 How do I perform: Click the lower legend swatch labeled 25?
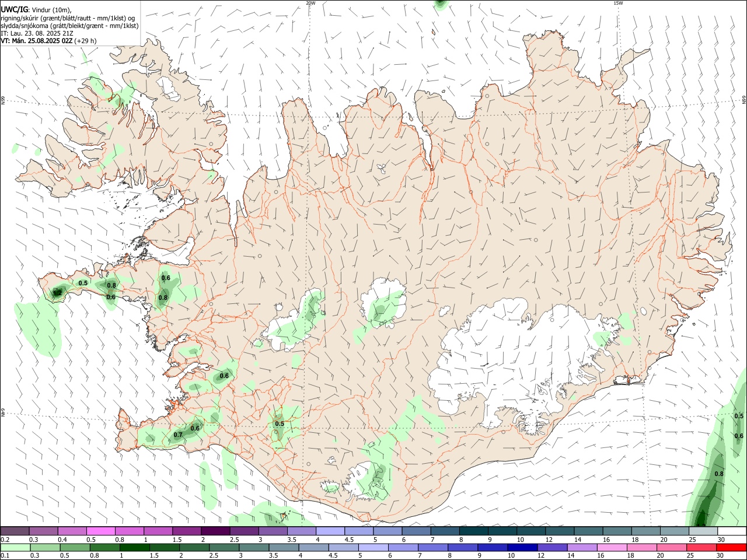pyautogui.click(x=702, y=547)
